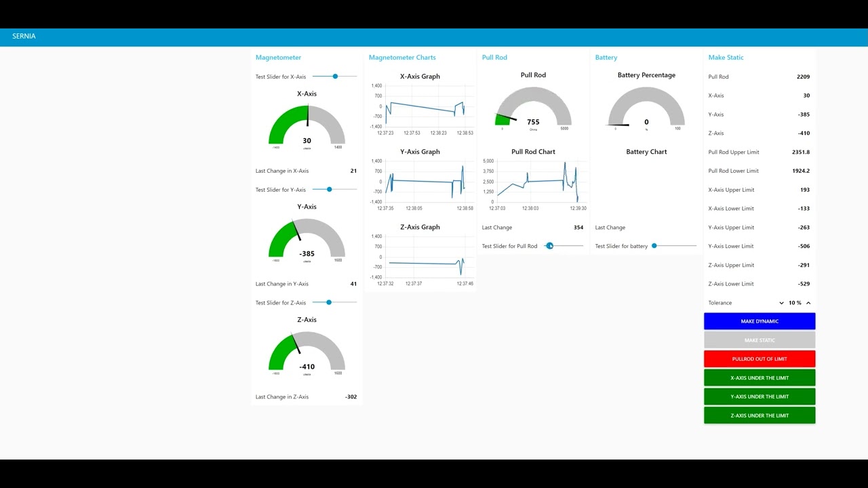Click X-Axis Lower Limit value -133
The image size is (868, 488).
(804, 209)
